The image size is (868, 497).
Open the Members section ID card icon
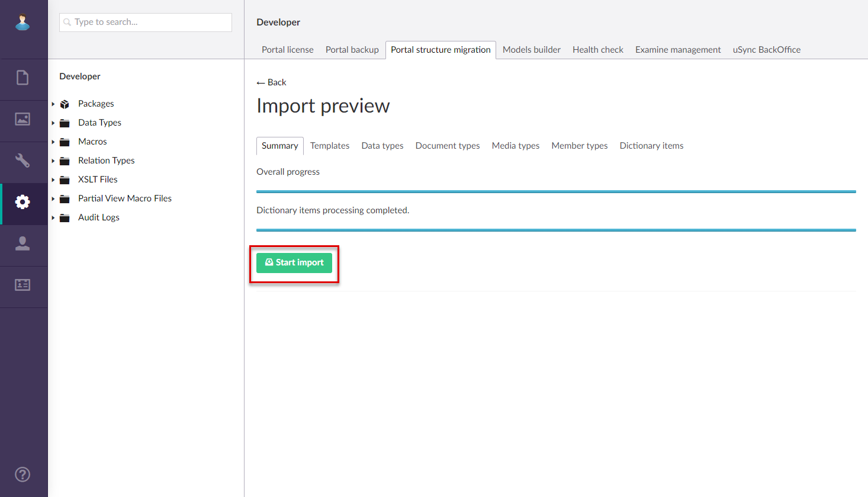(x=22, y=285)
